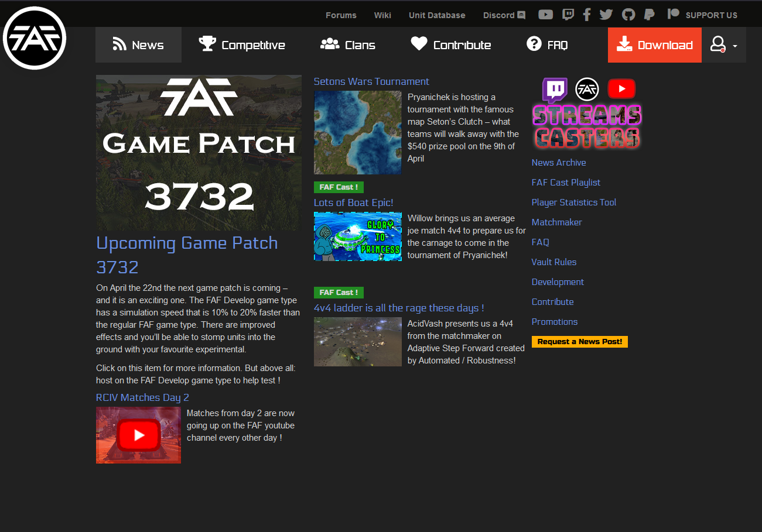
Task: Open the Wiki link
Action: click(x=382, y=15)
